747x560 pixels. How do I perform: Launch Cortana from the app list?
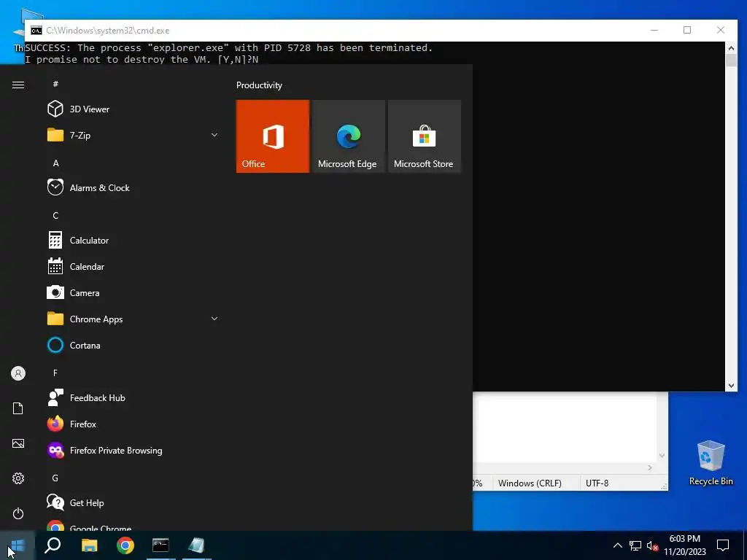coord(133,345)
